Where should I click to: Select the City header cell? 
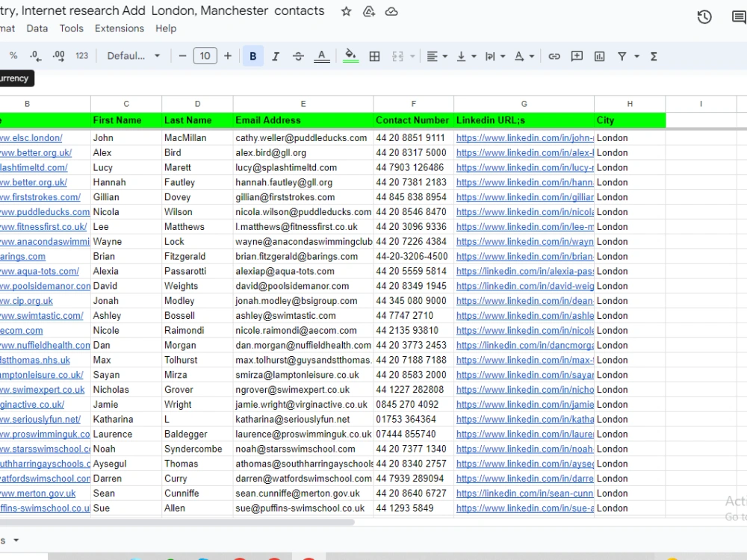pos(630,120)
